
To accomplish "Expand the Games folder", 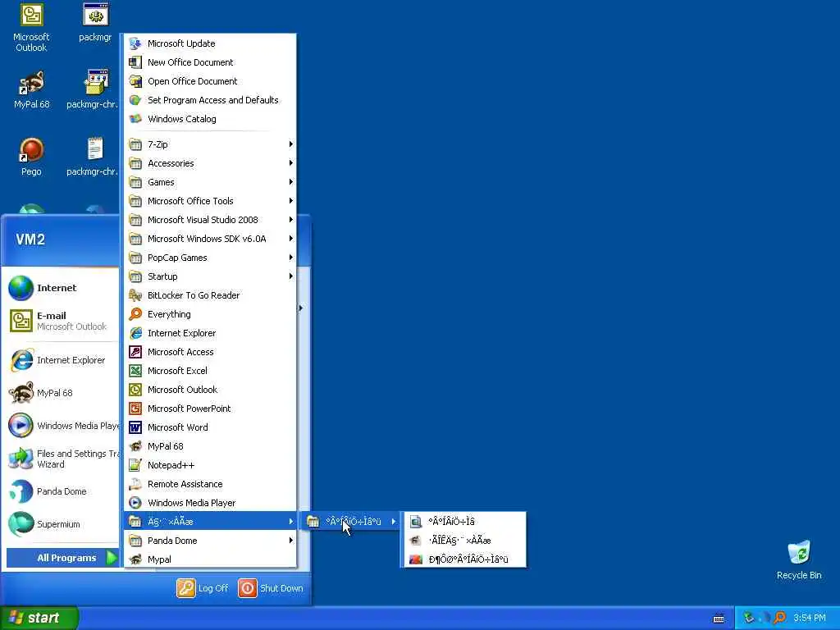I will (x=210, y=182).
